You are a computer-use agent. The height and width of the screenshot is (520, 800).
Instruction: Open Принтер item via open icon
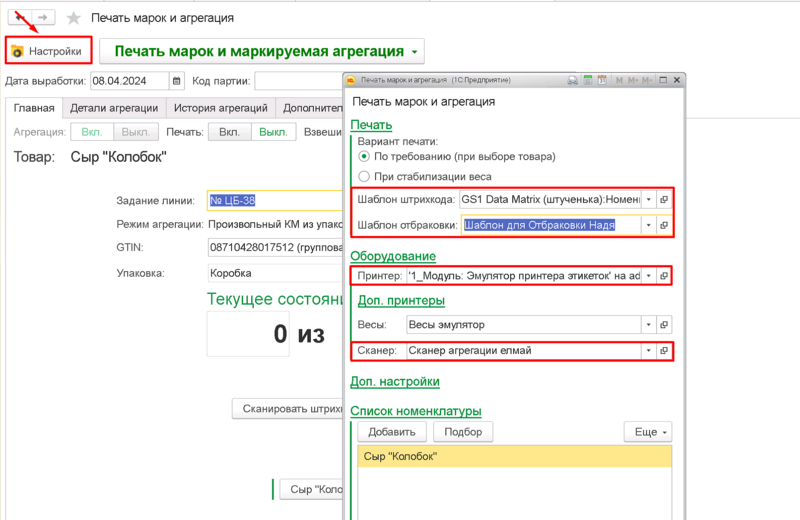pos(664,276)
